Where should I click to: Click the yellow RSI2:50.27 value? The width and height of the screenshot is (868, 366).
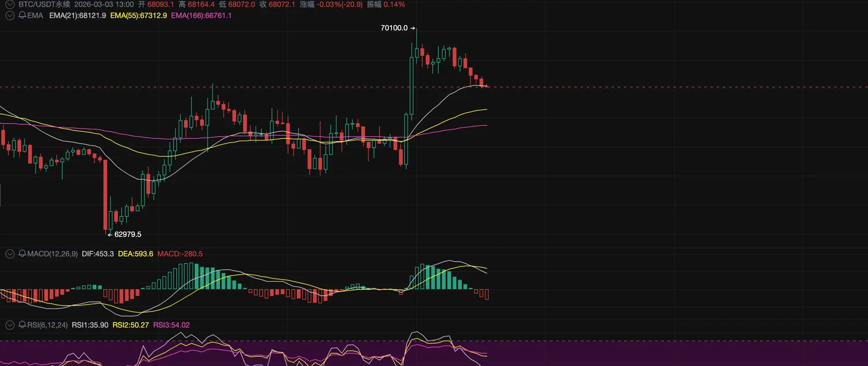click(131, 325)
